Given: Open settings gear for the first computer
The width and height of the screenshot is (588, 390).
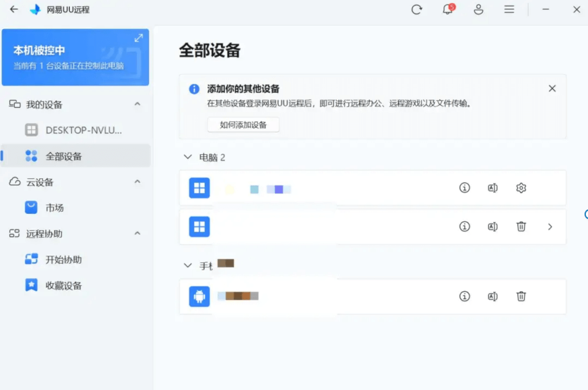Looking at the screenshot, I should [520, 188].
